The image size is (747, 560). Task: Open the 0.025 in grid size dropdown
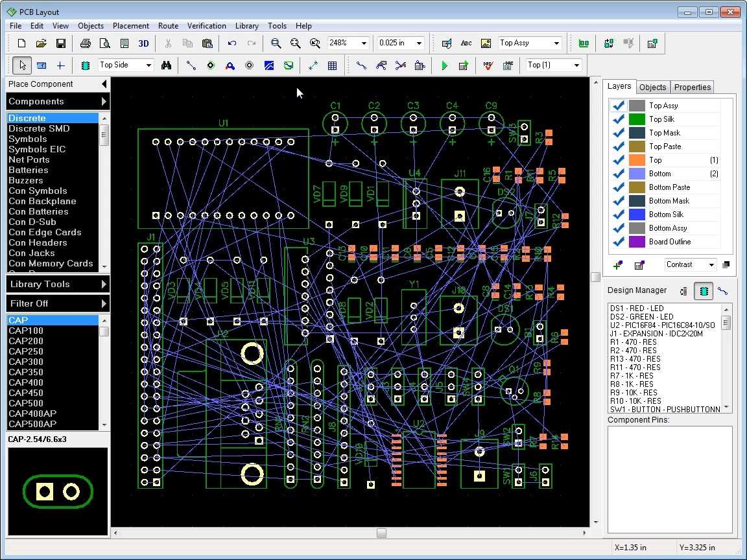[420, 43]
